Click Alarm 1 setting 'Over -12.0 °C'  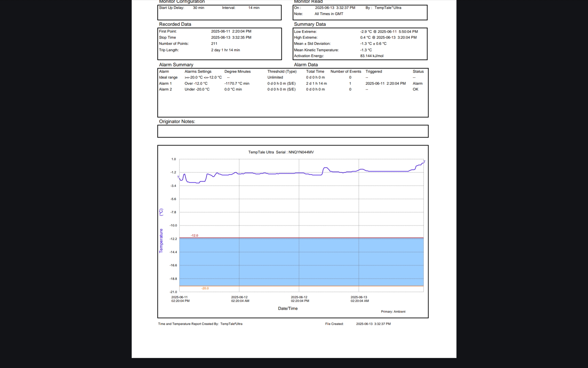click(x=196, y=83)
